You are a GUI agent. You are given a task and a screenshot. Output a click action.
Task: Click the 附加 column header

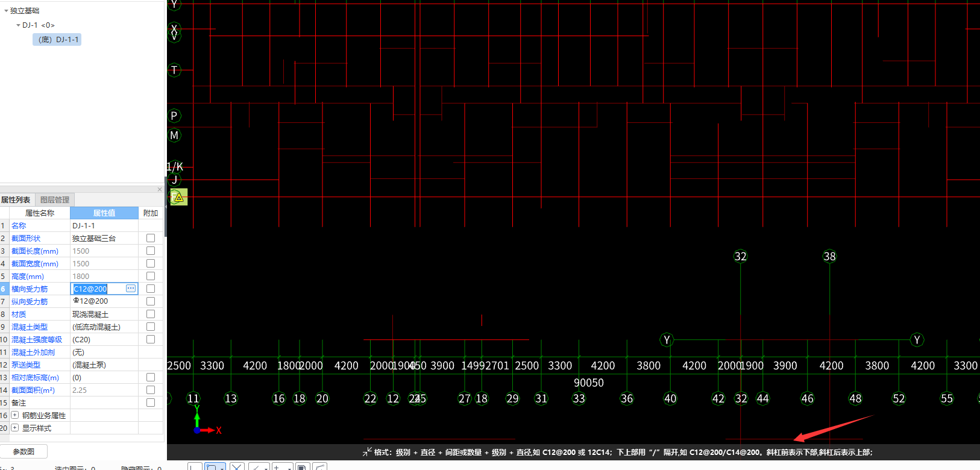point(151,213)
